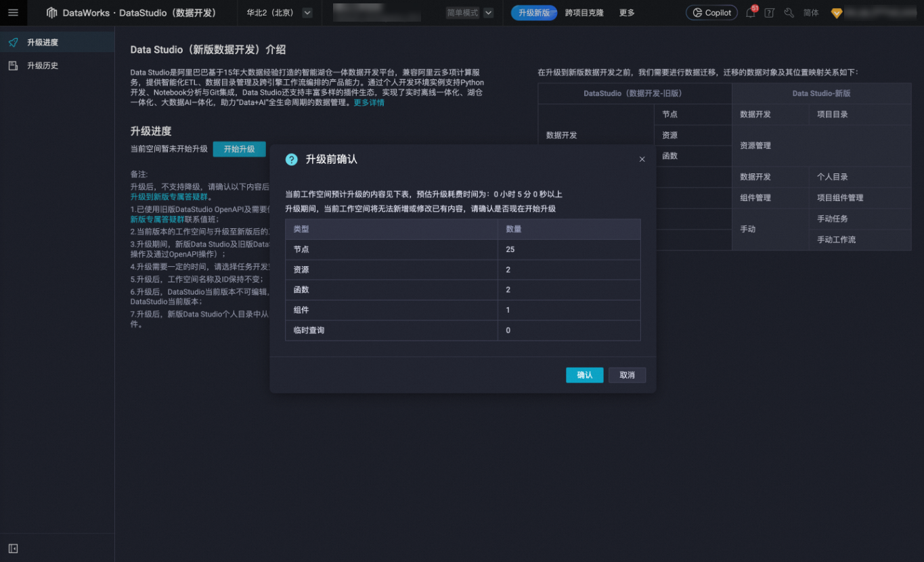Launch the Copilot assistant
Screen dimensions: 924x562
point(711,13)
